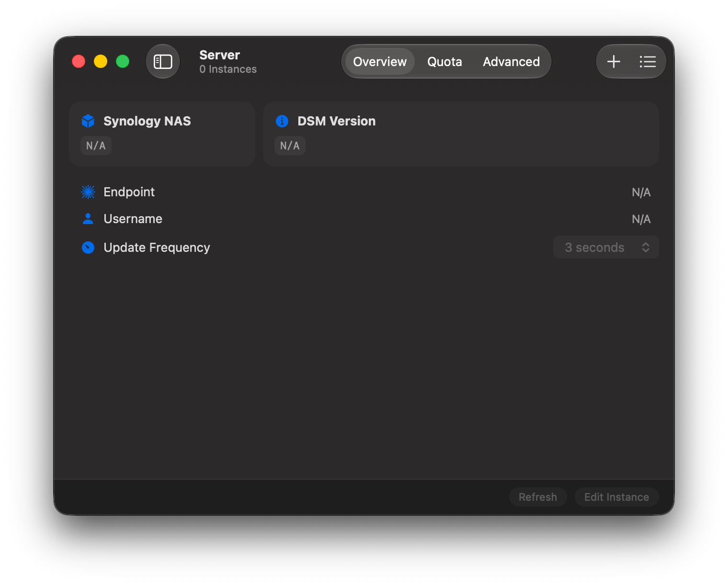Click the 0 Instances subtitle
Image resolution: width=728 pixels, height=586 pixels.
coord(228,69)
